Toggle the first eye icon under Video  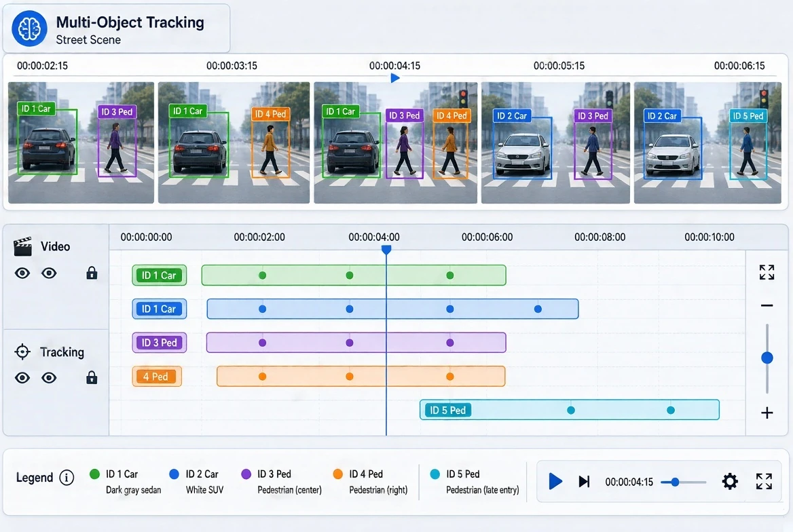22,273
